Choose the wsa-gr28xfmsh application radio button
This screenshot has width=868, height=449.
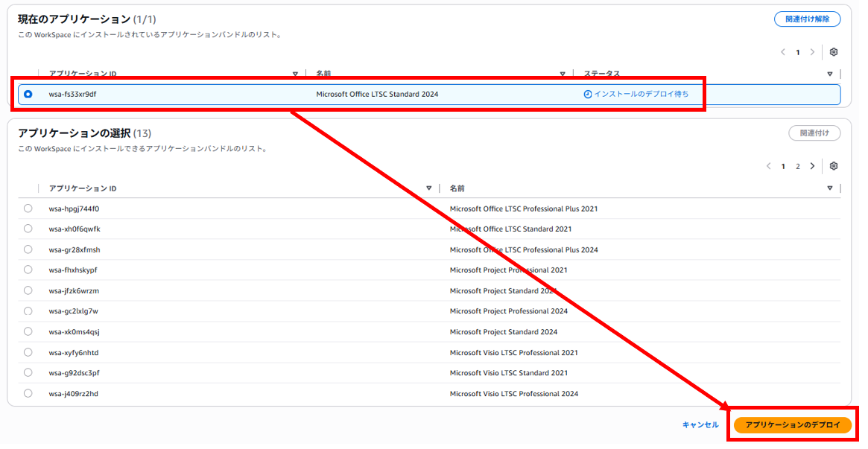point(28,249)
